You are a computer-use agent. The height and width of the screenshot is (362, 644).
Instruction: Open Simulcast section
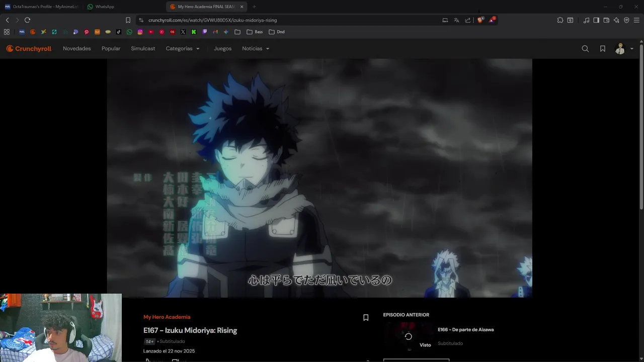(x=143, y=49)
